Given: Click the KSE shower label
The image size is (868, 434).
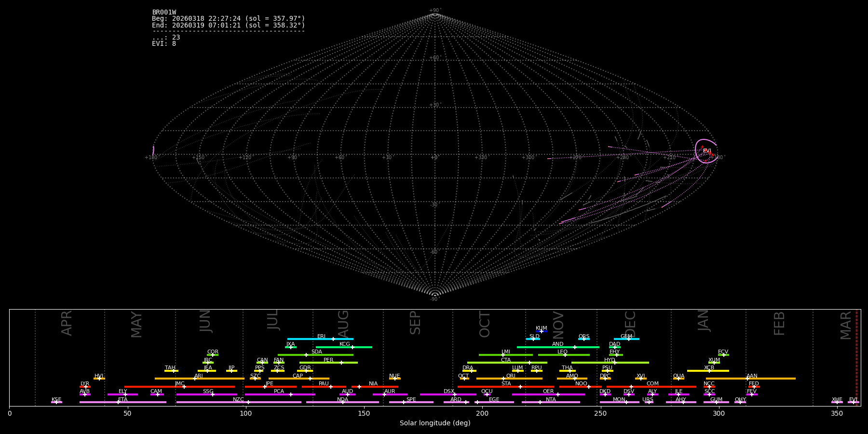Looking at the screenshot, I should 56,400.
